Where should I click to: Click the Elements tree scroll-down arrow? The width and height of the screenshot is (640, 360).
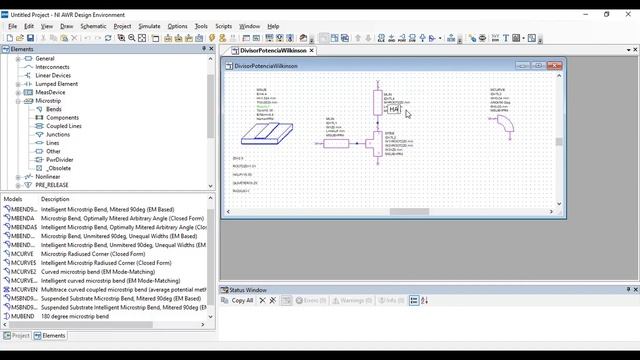(x=211, y=186)
